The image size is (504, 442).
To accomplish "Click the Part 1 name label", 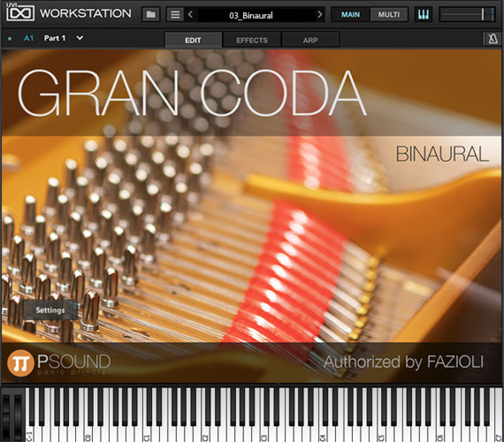I will click(55, 38).
